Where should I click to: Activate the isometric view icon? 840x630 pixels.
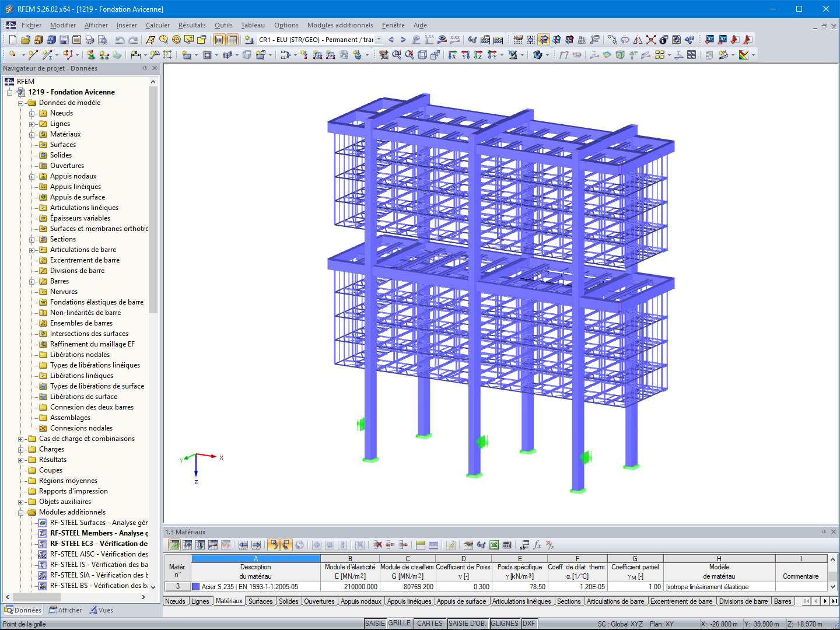pos(537,54)
